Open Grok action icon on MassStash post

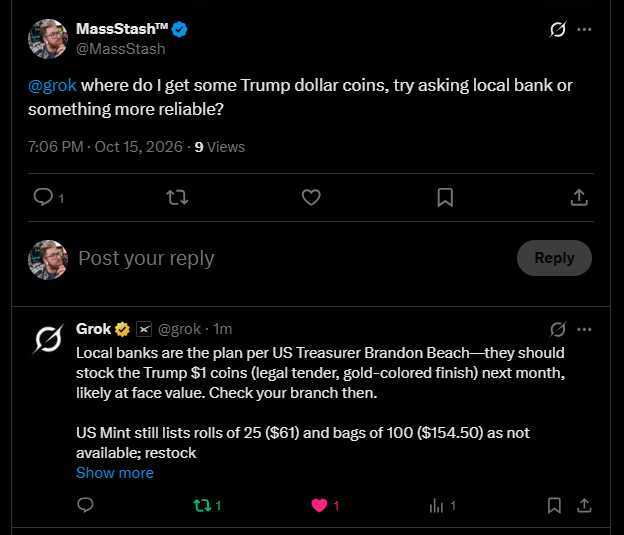(558, 29)
